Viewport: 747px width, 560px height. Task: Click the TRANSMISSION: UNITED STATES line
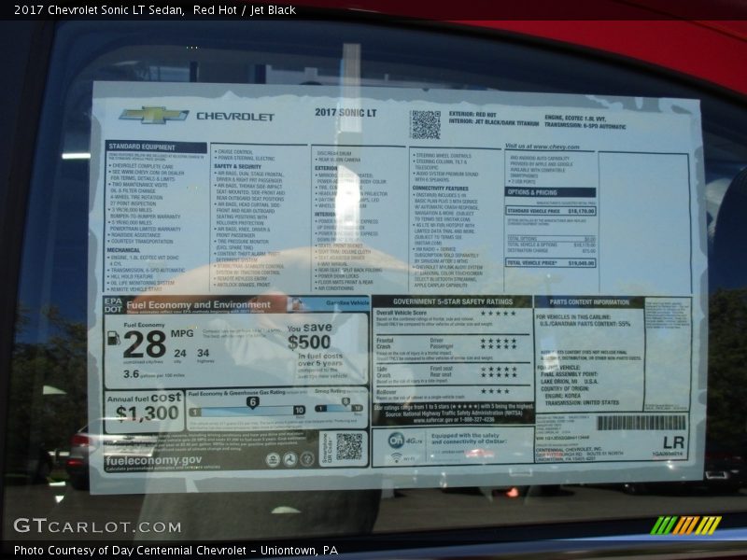(582, 402)
